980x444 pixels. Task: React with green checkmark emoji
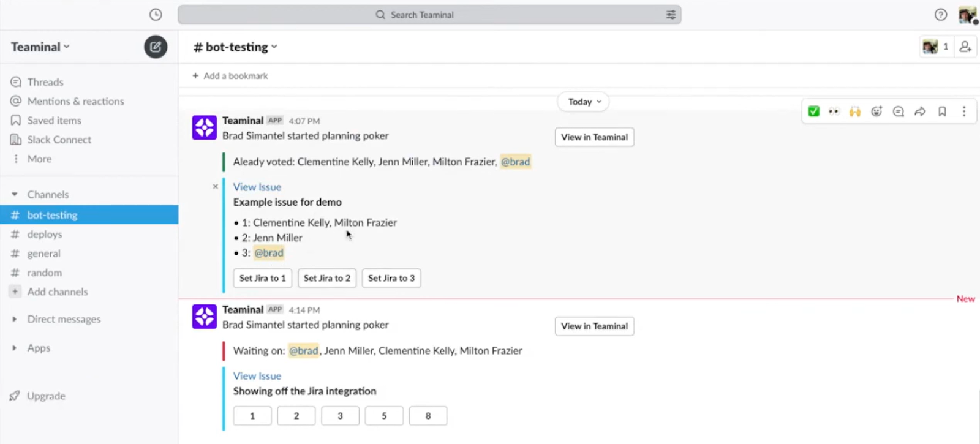pyautogui.click(x=813, y=111)
